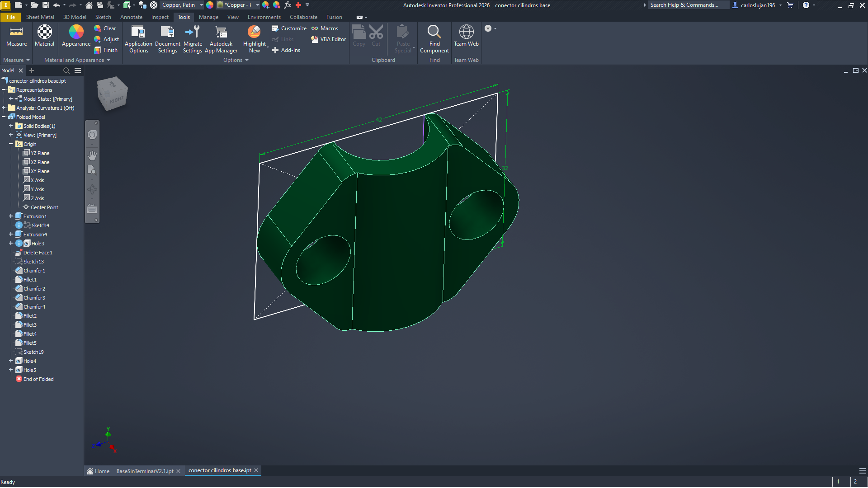Open the Material browser icon

(x=44, y=32)
